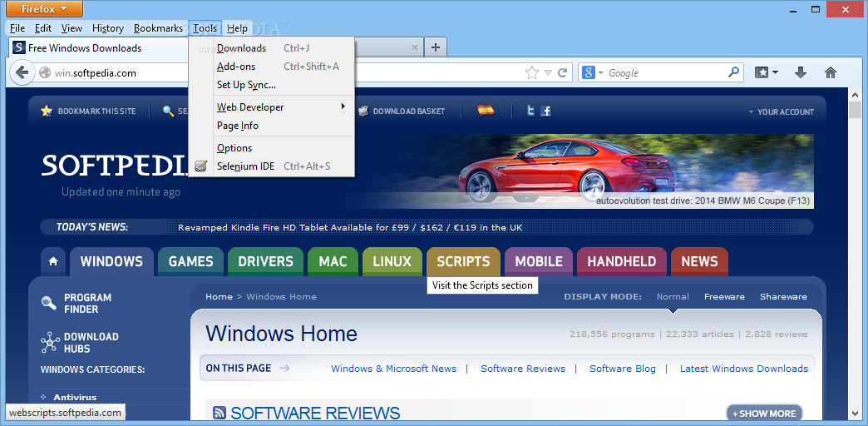Click the vertical scrollbar thumb
The width and height of the screenshot is (868, 426).
coord(855,110)
